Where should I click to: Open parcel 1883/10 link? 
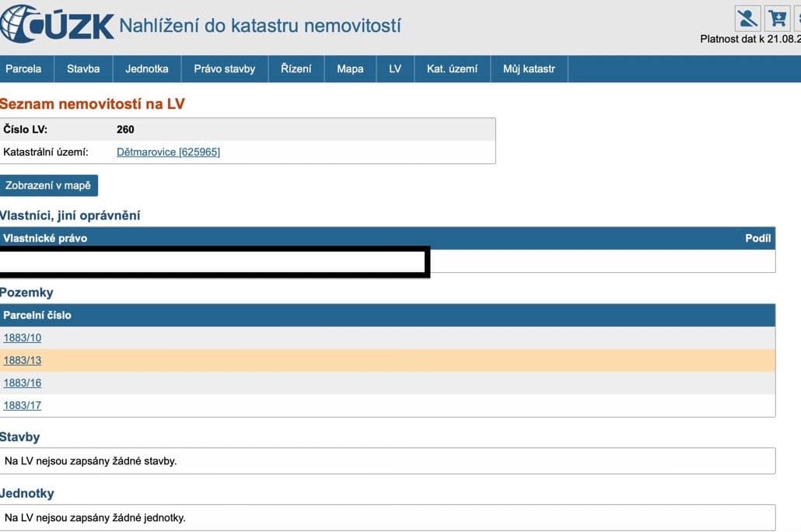[23, 338]
